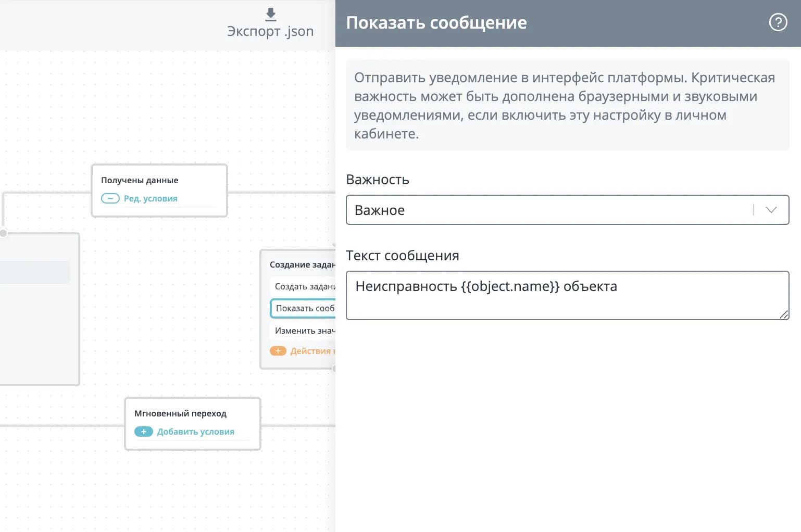Select the Изменить значение action item
Viewport: 801px width, 532px height.
303,331
